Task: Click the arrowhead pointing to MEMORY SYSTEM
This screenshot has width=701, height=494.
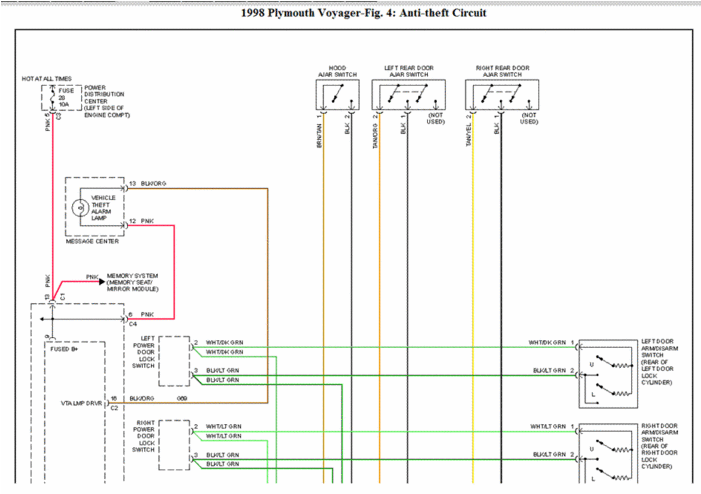Action: tap(102, 282)
